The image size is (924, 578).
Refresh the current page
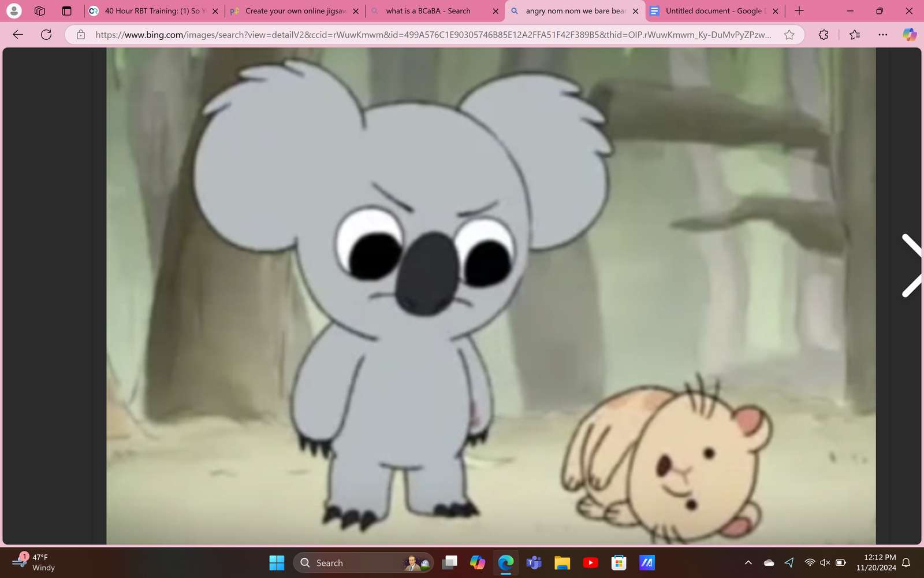(46, 35)
